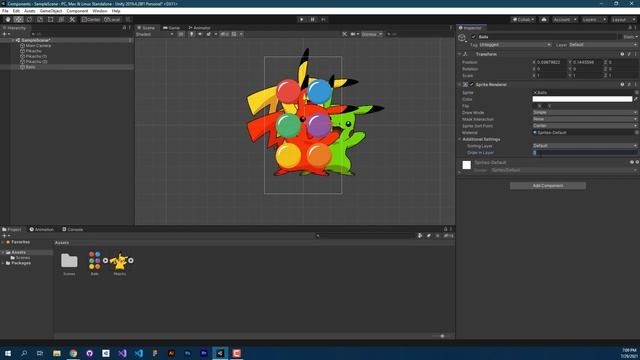Switch to the Animator tab
Image resolution: width=640 pixels, height=360 pixels.
coord(200,28)
